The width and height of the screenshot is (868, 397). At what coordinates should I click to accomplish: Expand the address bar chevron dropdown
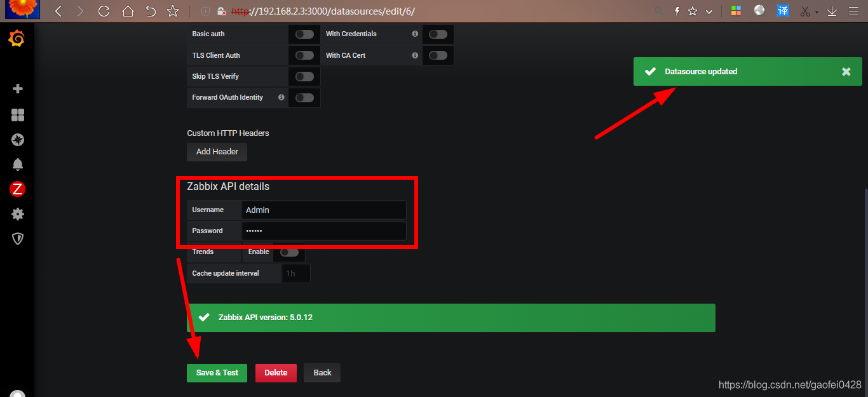click(x=709, y=11)
